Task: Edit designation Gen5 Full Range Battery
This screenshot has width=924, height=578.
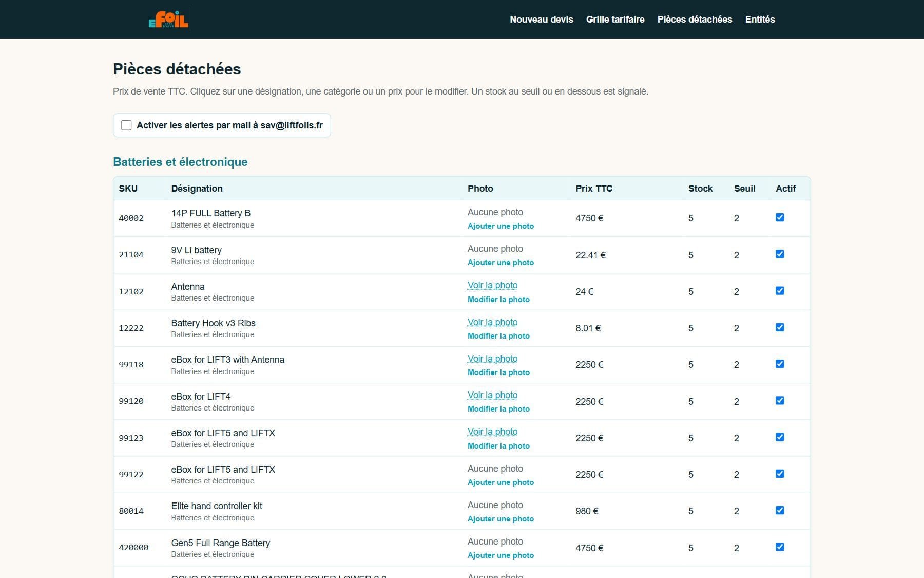Action: (221, 543)
